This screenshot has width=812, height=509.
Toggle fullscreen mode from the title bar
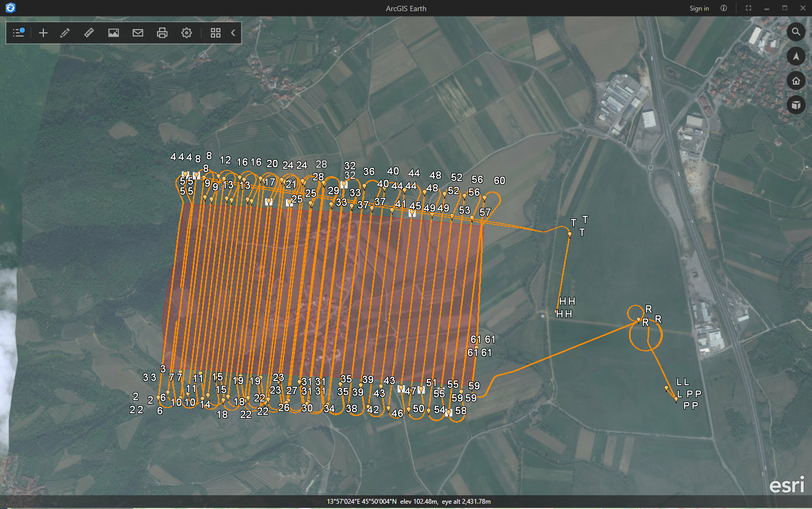click(x=748, y=8)
